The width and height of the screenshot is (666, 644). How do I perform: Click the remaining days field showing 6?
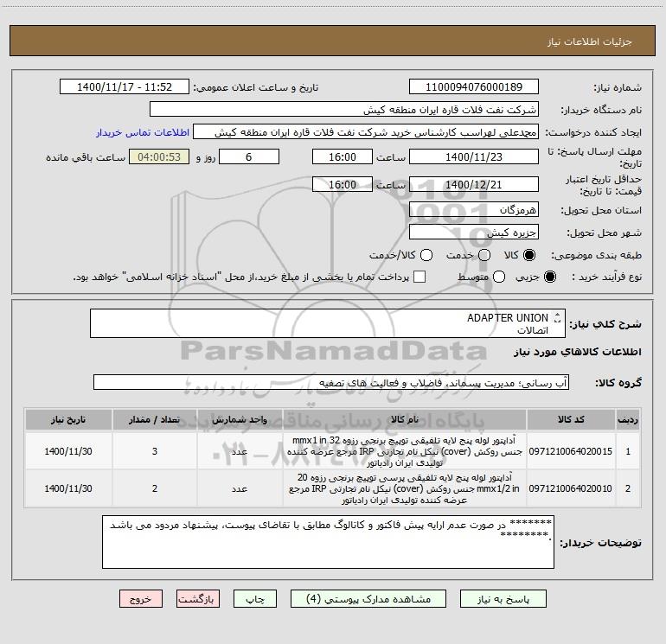pyautogui.click(x=249, y=156)
